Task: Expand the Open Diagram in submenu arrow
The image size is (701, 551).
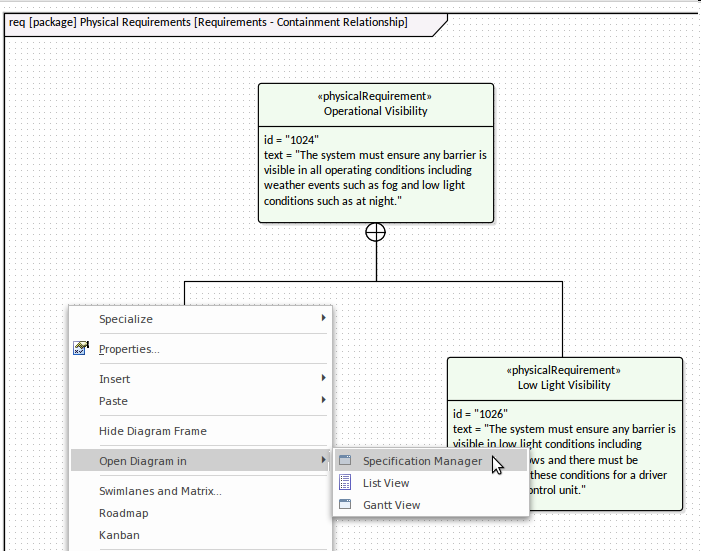Action: (323, 461)
